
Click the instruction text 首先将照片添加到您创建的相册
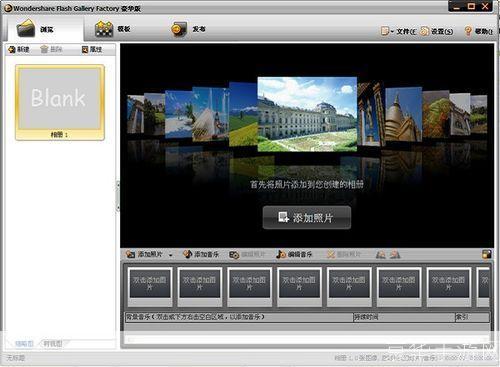click(x=307, y=184)
